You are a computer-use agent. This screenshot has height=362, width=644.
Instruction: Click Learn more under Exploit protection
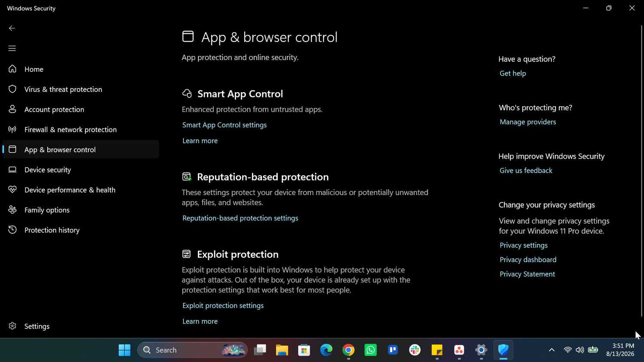(200, 321)
